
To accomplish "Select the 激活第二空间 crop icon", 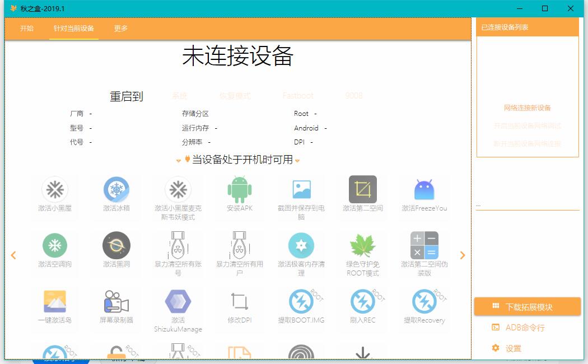I will (x=363, y=189).
